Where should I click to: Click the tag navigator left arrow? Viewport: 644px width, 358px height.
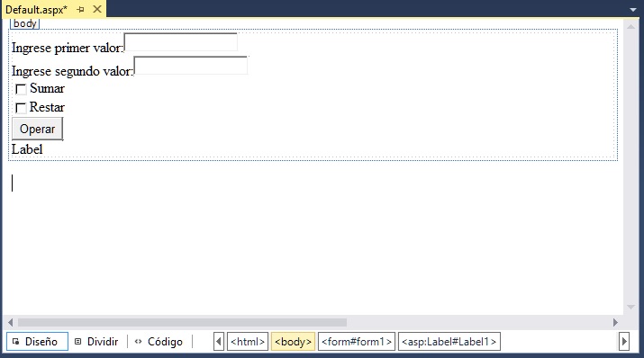219,342
